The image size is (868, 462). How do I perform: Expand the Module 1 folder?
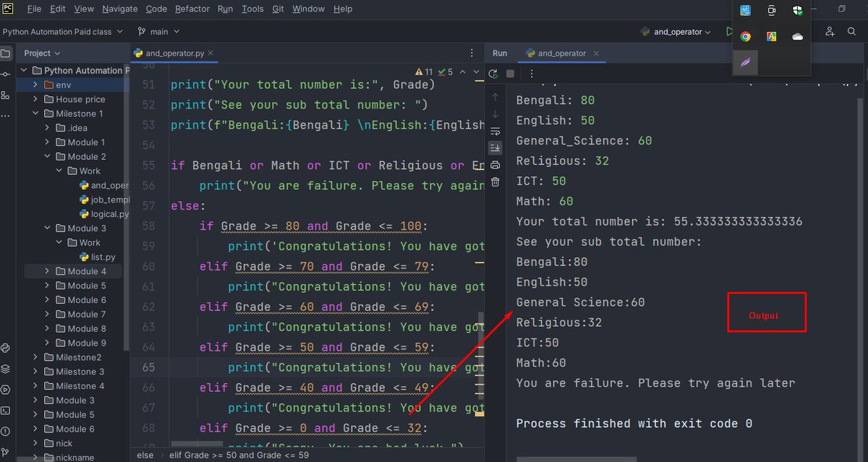[x=47, y=142]
